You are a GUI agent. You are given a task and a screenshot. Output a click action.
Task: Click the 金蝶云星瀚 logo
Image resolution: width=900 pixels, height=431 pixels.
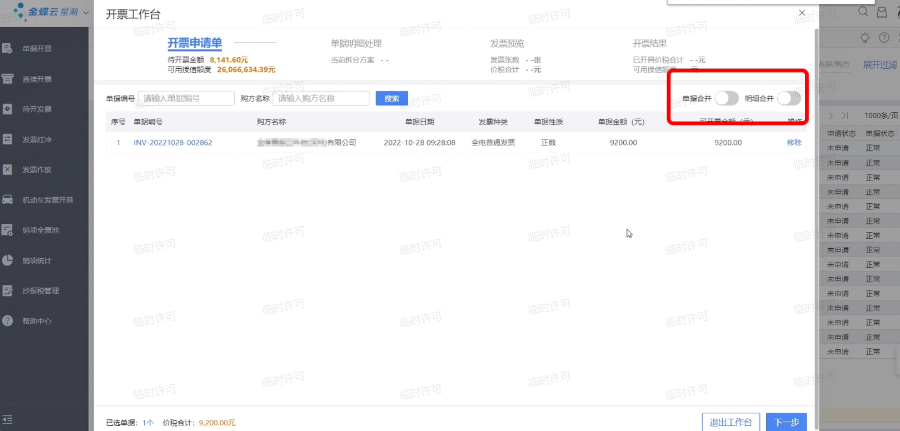(46, 11)
